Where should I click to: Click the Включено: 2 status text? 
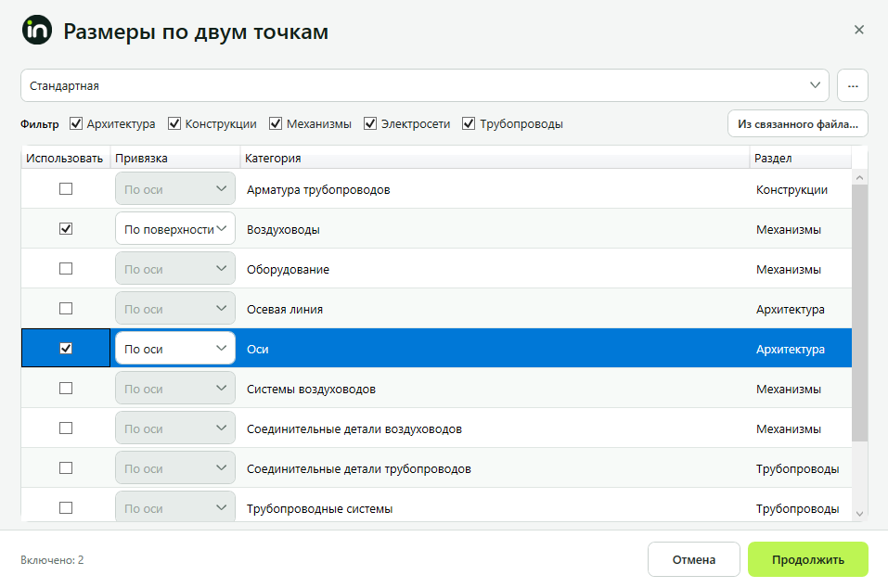(x=52, y=560)
